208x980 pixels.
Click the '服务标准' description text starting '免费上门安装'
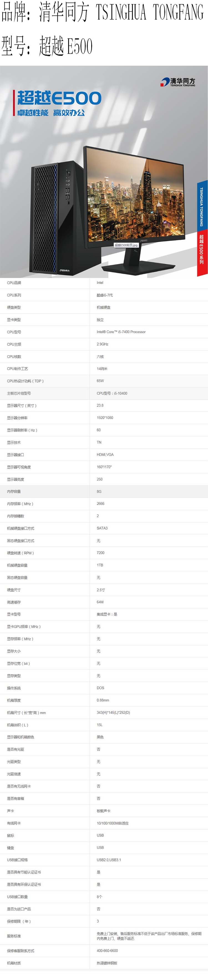click(x=149, y=936)
